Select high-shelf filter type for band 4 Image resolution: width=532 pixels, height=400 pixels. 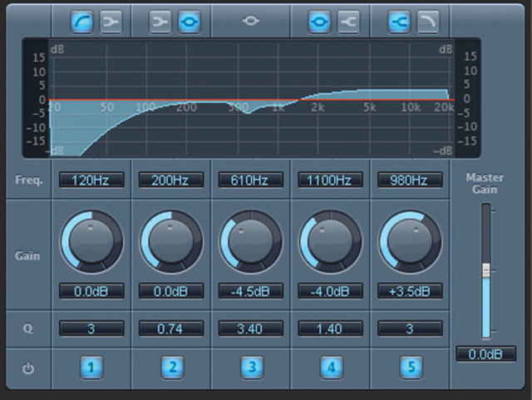(348, 22)
